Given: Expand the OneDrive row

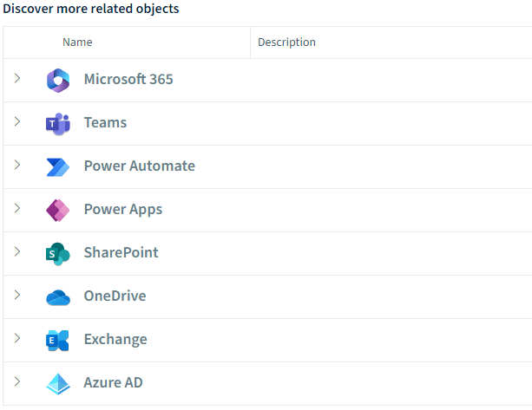Looking at the screenshot, I should tap(17, 295).
